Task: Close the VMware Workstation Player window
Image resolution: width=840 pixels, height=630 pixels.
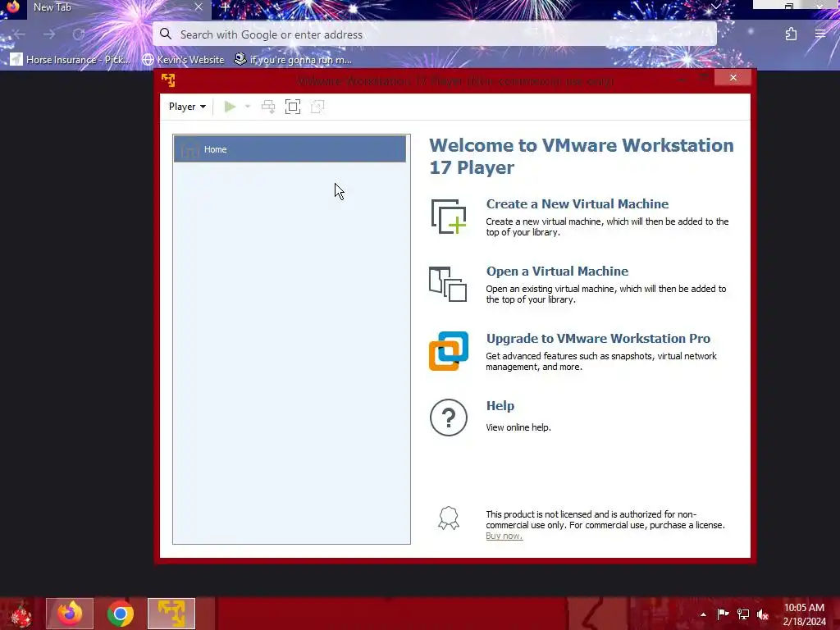Action: click(x=733, y=78)
